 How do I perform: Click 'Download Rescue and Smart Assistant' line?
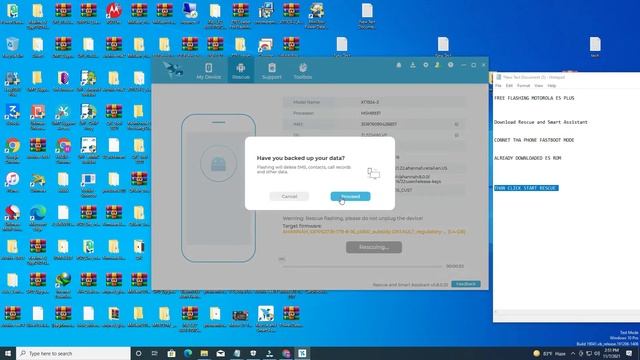[541, 122]
